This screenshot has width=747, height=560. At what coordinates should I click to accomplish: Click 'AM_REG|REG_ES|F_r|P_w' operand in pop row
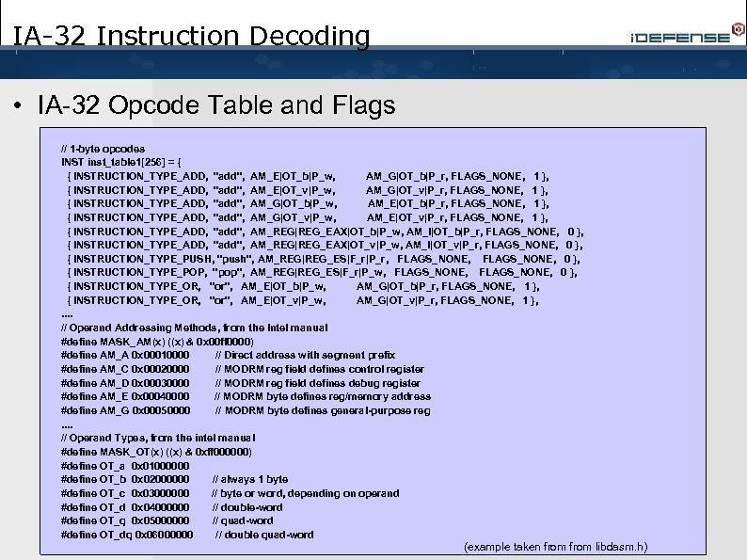point(318,273)
